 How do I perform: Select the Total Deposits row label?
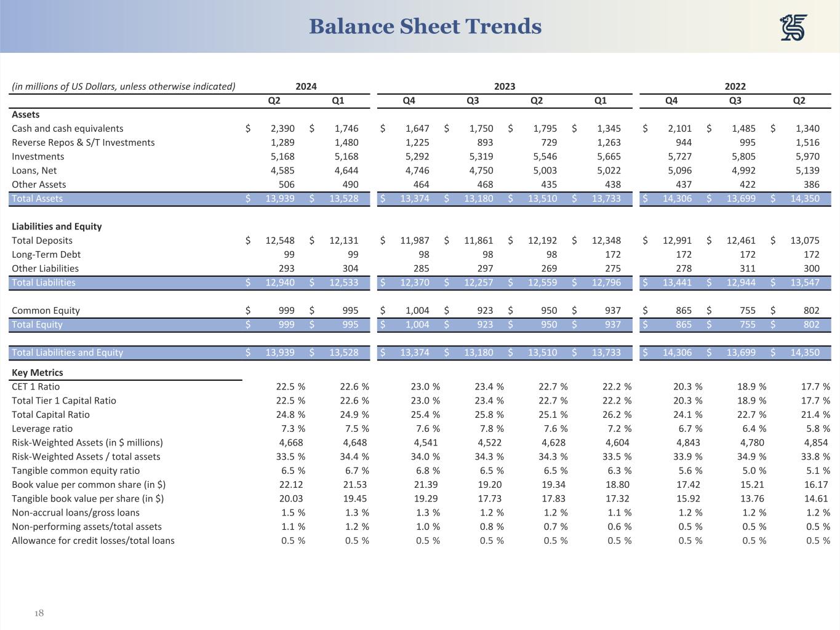(42, 240)
